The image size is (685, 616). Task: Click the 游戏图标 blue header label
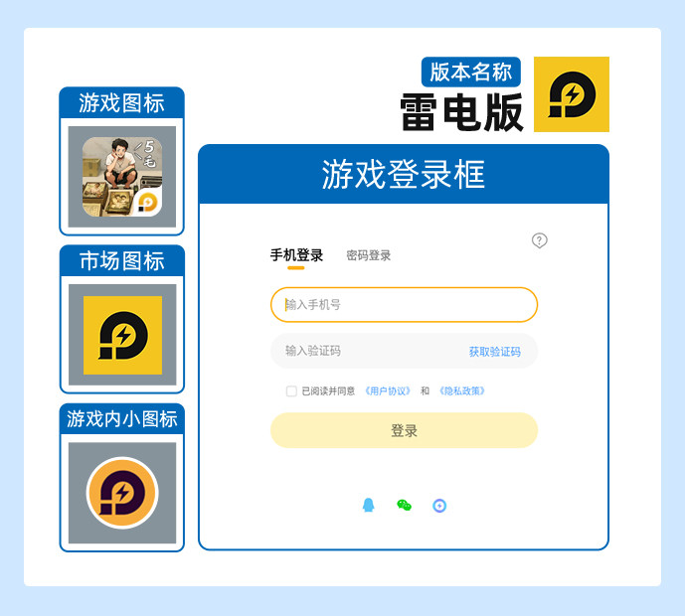tap(122, 103)
